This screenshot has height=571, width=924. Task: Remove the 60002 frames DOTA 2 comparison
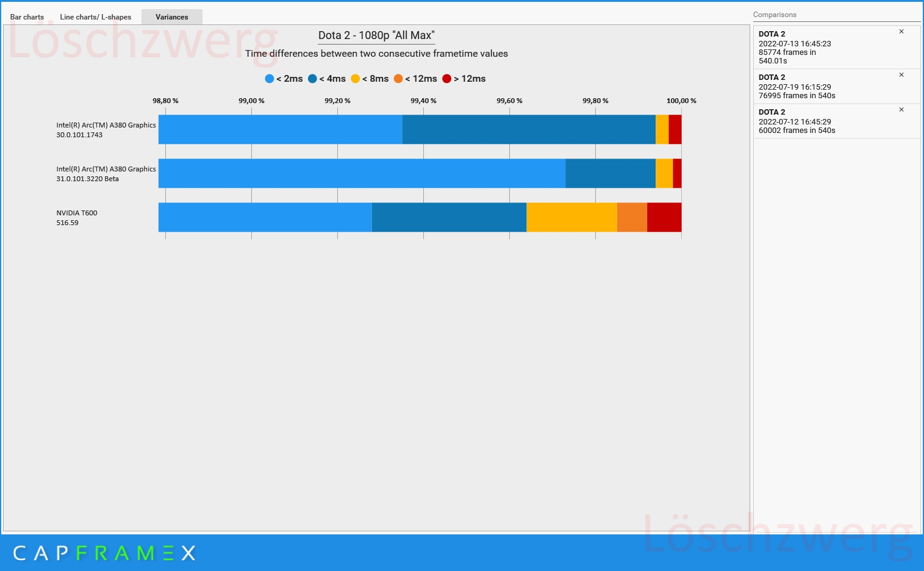point(901,110)
